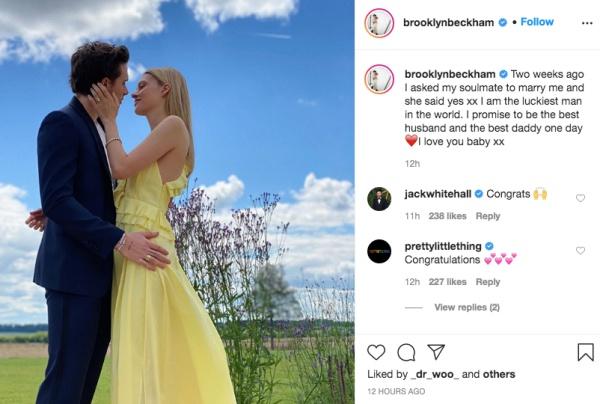
Task: Open prettylittlething's profile avatar
Action: point(379,251)
